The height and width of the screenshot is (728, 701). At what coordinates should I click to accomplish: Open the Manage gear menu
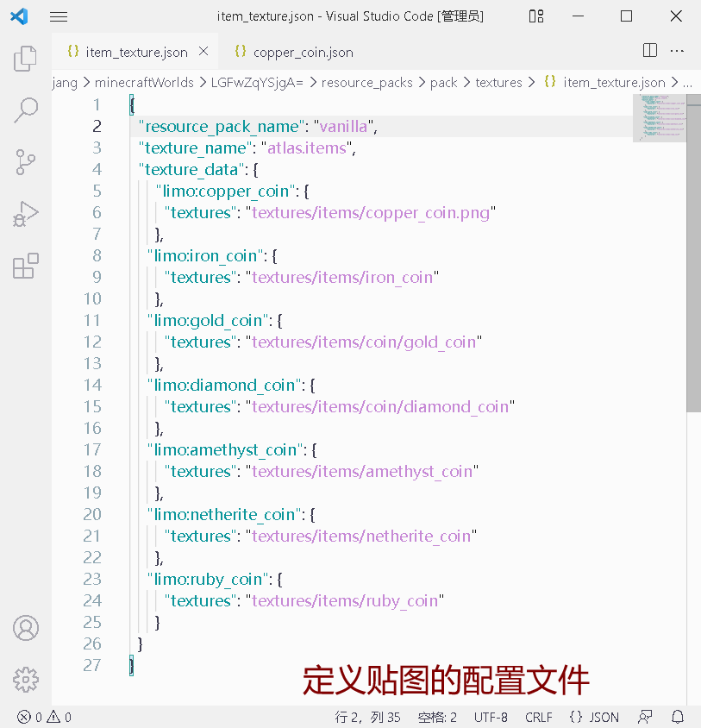coord(26,680)
